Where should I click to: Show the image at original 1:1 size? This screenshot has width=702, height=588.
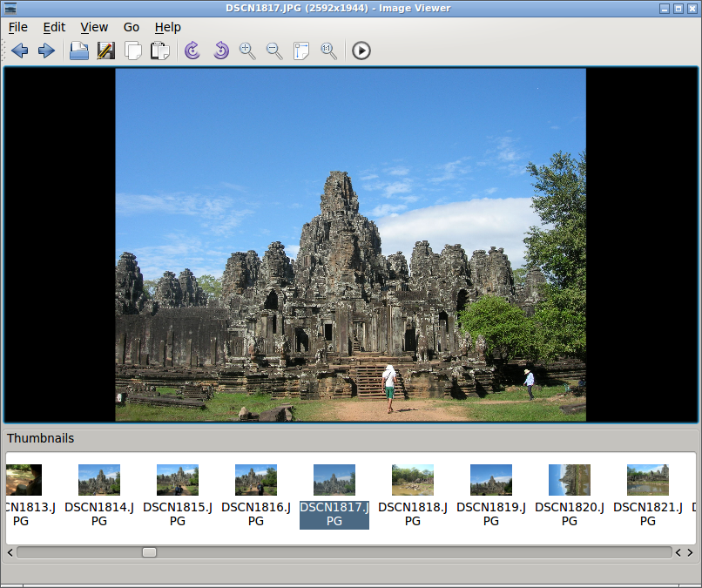[x=328, y=51]
